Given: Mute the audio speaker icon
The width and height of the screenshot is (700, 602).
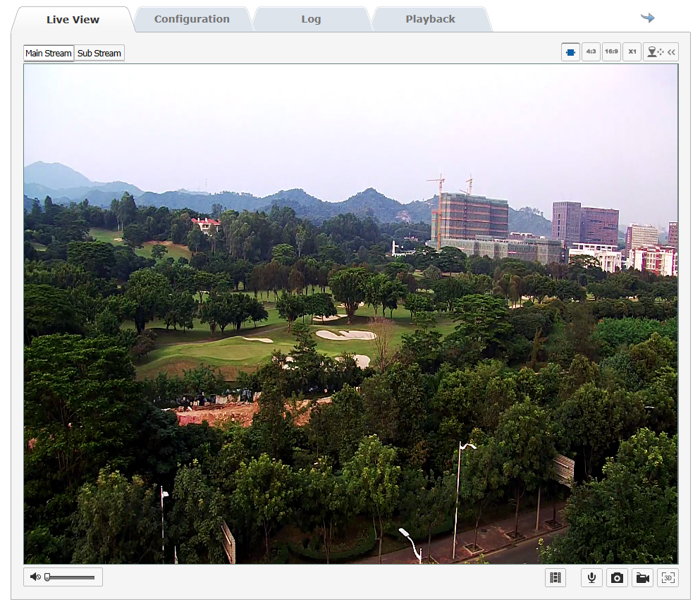Looking at the screenshot, I should (35, 577).
